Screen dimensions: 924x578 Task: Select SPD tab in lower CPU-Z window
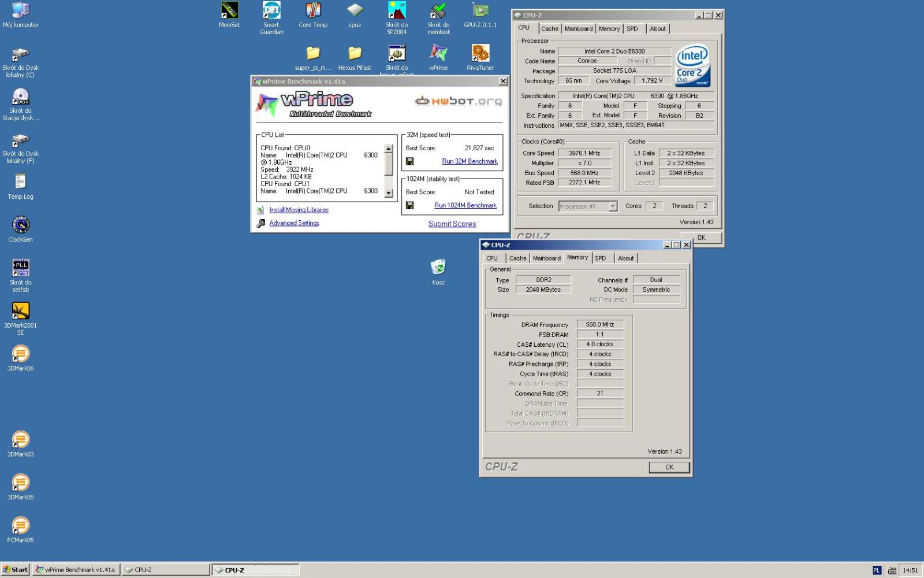click(x=601, y=258)
